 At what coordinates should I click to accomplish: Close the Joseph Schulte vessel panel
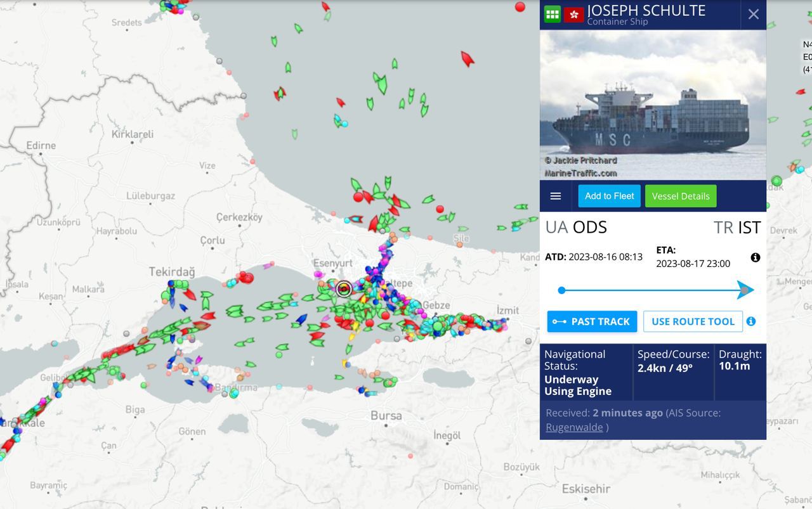click(x=753, y=14)
